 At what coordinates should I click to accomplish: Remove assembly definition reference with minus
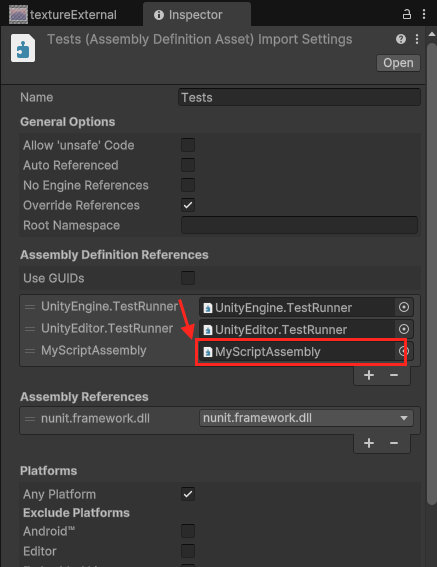pyautogui.click(x=394, y=375)
